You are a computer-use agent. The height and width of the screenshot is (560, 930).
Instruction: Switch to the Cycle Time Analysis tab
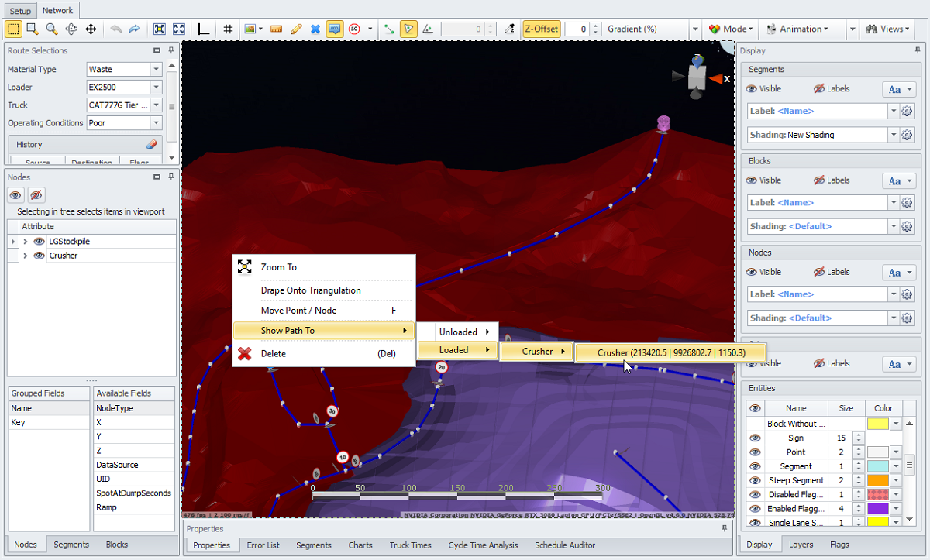pyautogui.click(x=483, y=545)
